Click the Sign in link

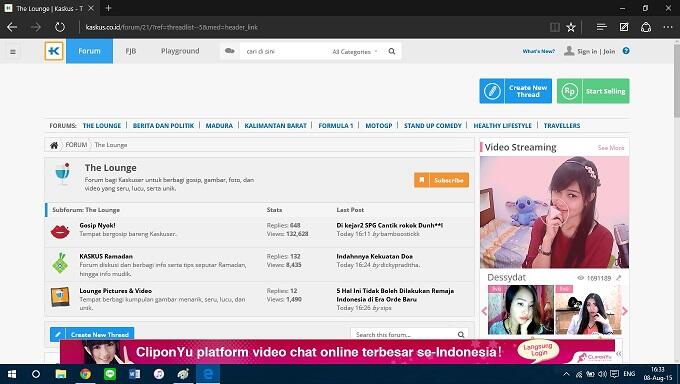point(587,51)
